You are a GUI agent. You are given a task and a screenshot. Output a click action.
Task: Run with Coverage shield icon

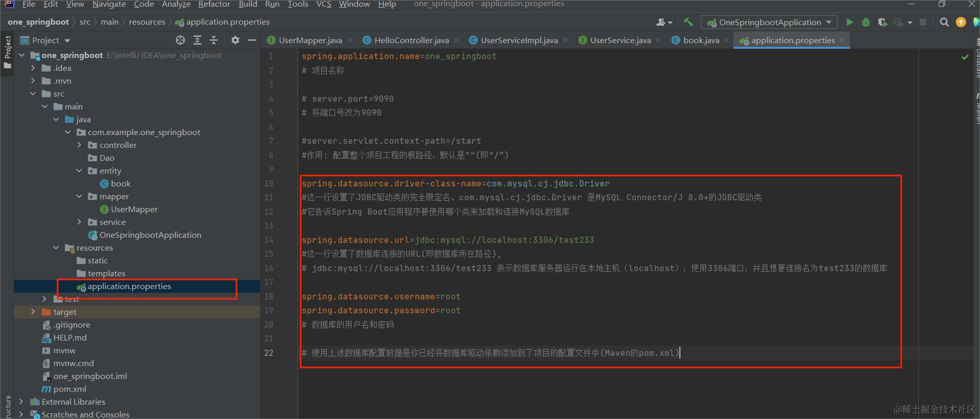pos(882,22)
